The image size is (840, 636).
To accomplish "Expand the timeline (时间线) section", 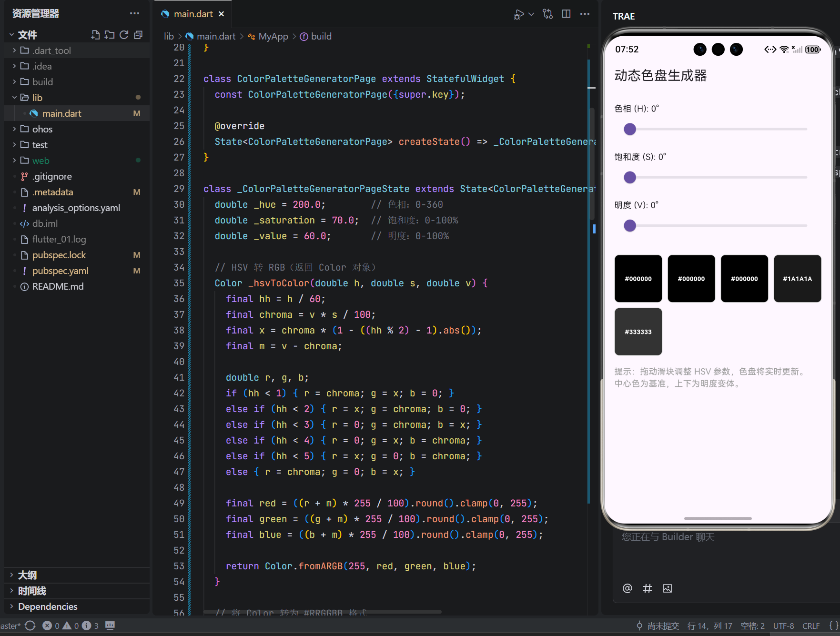I will (76, 591).
